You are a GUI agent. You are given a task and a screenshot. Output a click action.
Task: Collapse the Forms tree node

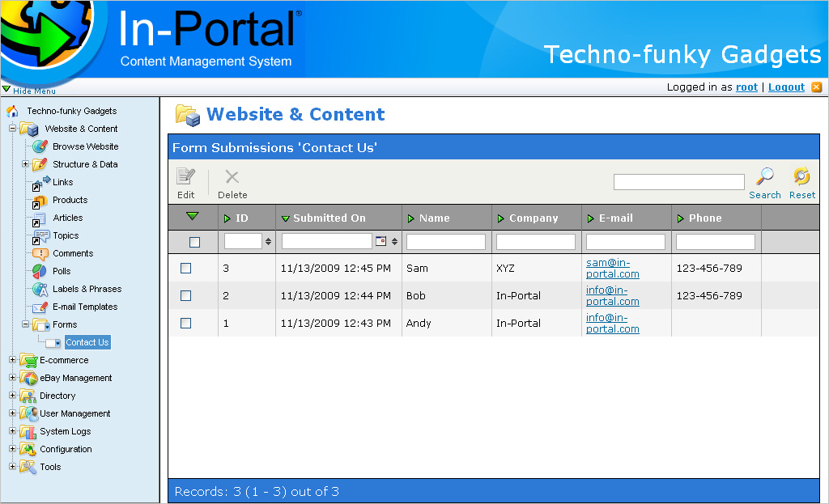25,324
